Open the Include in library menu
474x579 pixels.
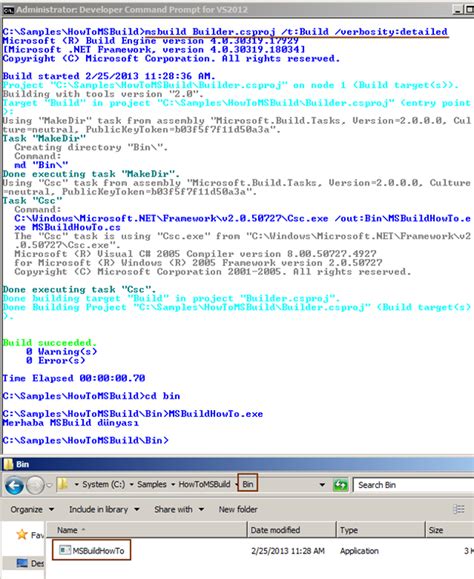104,509
